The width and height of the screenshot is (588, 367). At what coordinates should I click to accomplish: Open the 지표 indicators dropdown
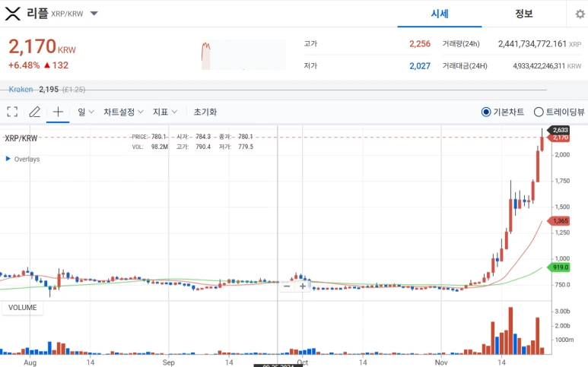coord(164,112)
